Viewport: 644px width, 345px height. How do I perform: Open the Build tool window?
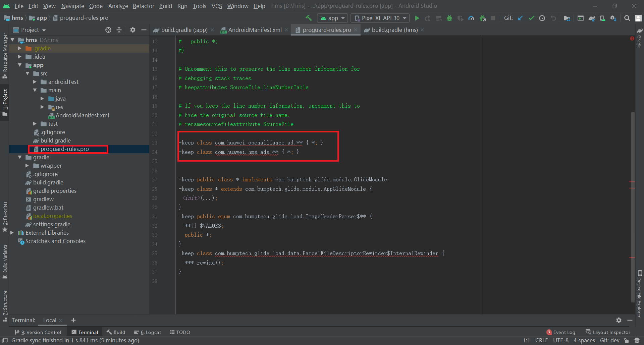click(x=116, y=332)
